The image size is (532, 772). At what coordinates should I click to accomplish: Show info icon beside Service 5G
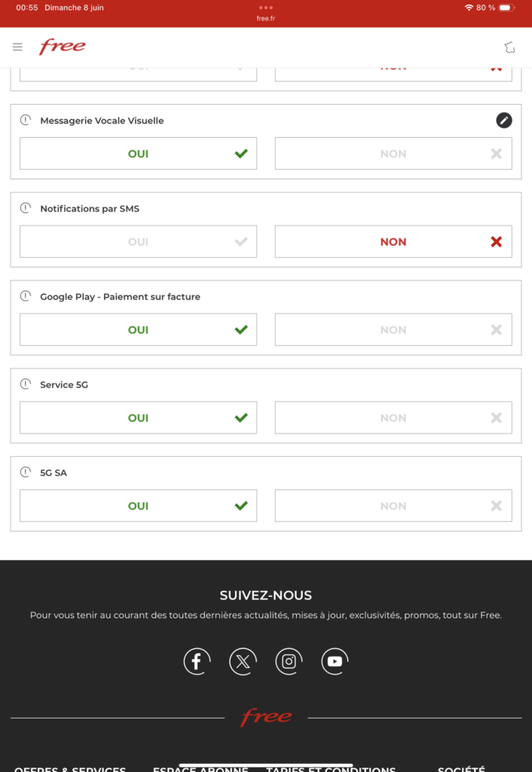coord(26,384)
